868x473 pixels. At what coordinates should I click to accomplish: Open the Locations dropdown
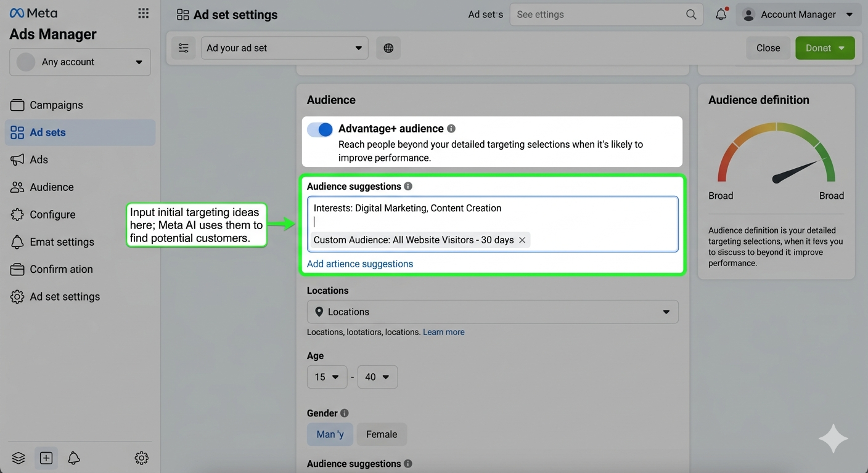(493, 312)
